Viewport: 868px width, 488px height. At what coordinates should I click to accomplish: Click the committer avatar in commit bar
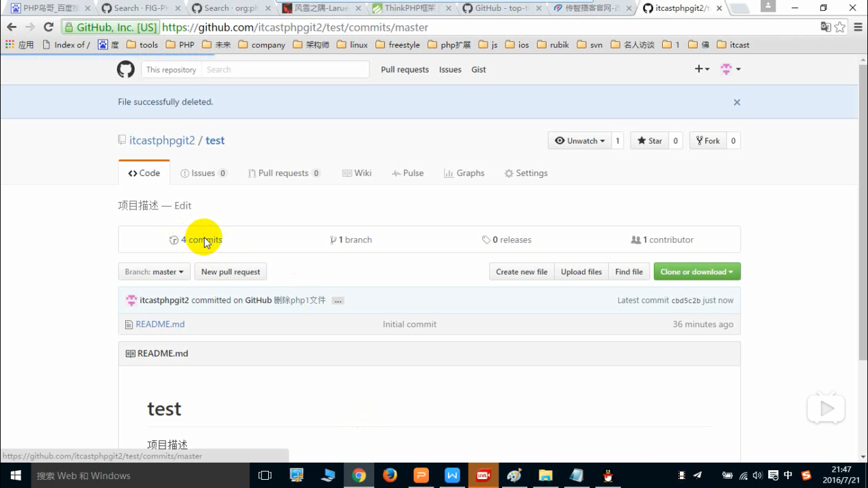click(x=131, y=300)
